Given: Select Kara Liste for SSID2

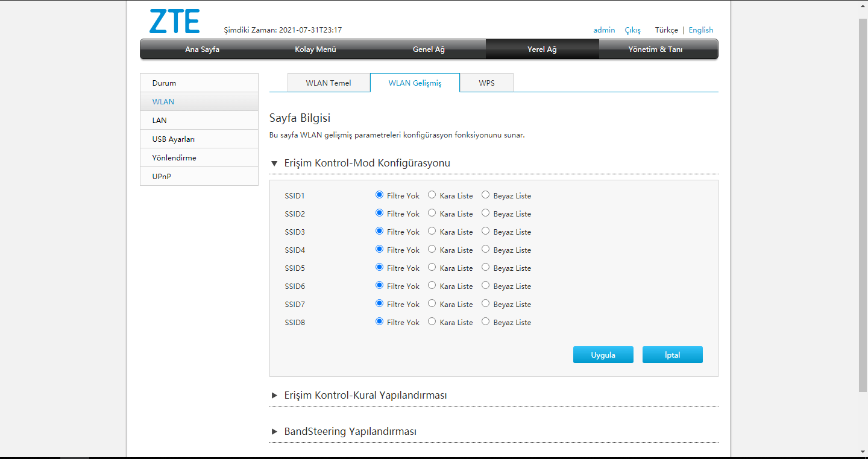Looking at the screenshot, I should tap(432, 213).
